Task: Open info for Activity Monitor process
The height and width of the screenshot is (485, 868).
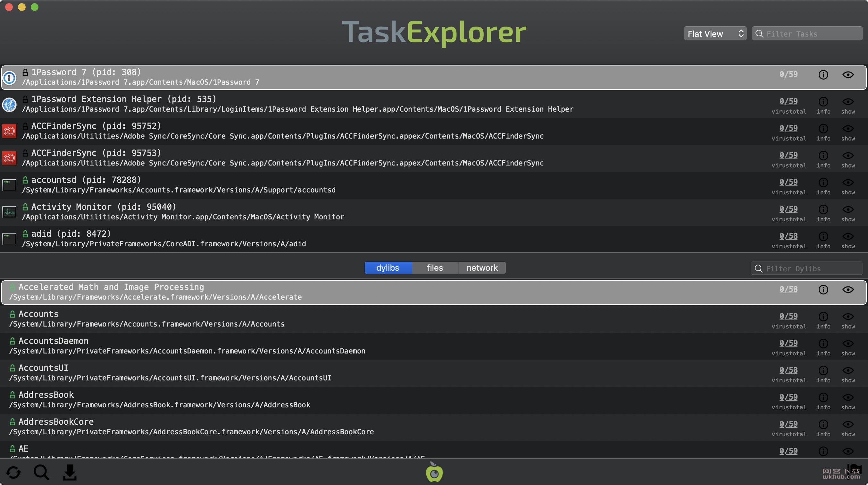Action: tap(823, 209)
